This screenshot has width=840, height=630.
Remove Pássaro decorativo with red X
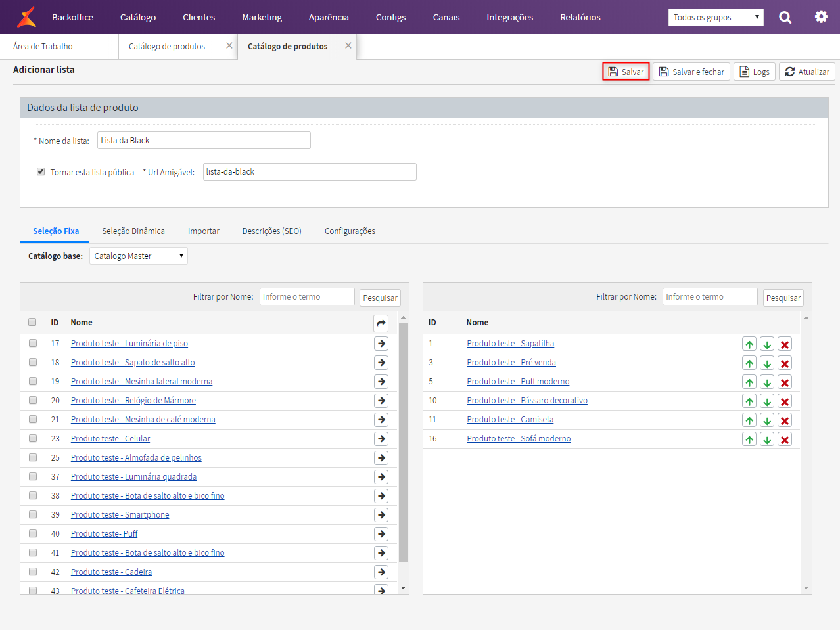click(x=785, y=401)
